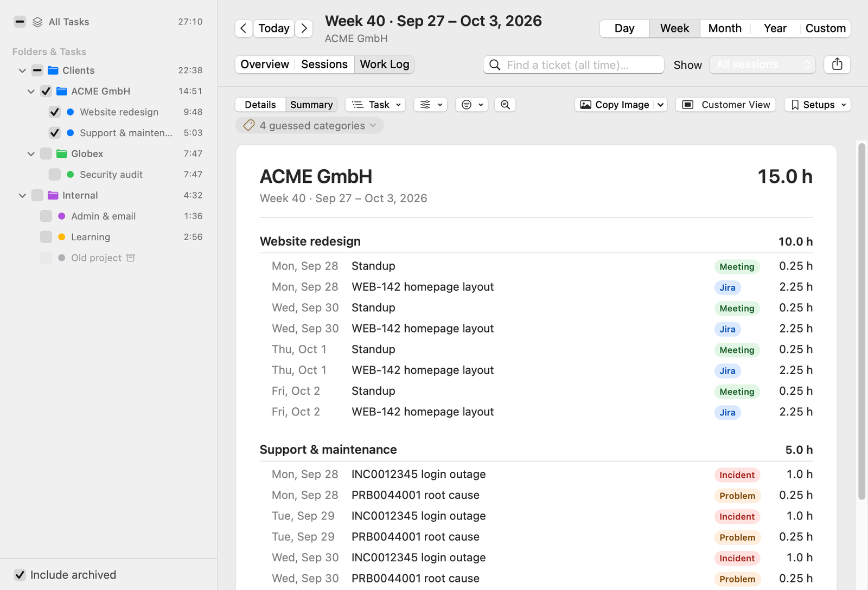The height and width of the screenshot is (590, 868).
Task: Click the share/export icon button
Action: pyautogui.click(x=837, y=65)
